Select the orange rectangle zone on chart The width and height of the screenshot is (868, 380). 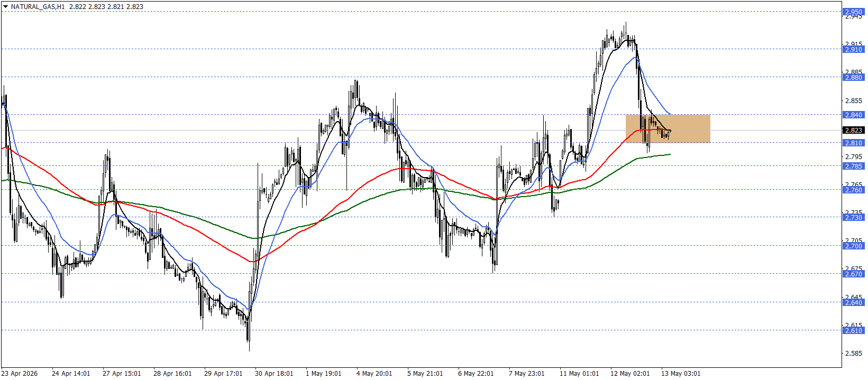pyautogui.click(x=668, y=128)
